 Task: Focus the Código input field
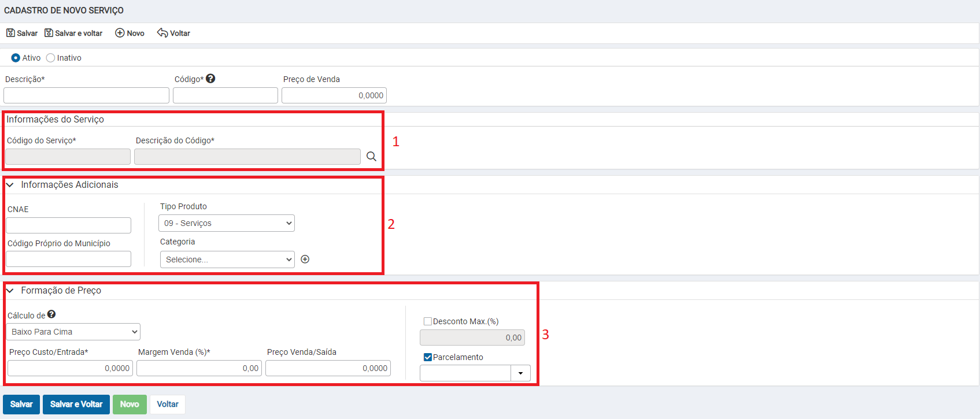coord(225,95)
